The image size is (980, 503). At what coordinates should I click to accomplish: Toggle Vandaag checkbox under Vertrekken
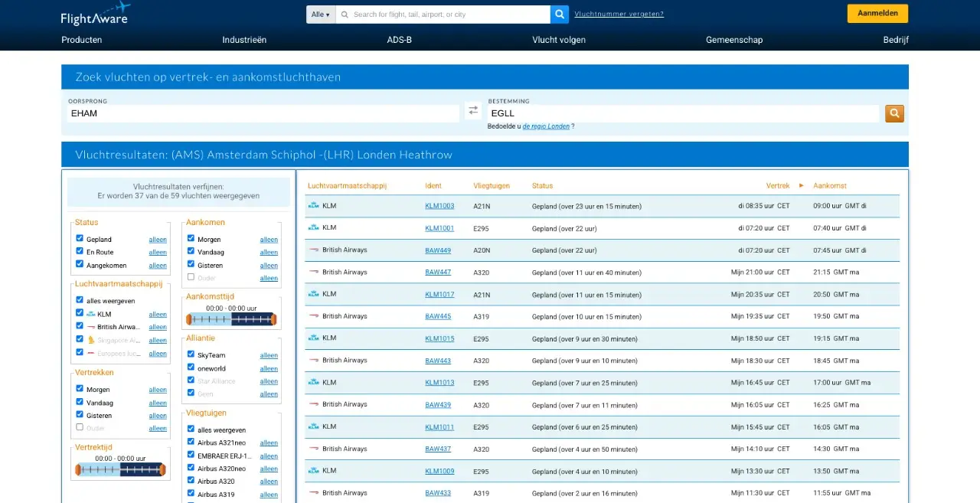(x=80, y=402)
